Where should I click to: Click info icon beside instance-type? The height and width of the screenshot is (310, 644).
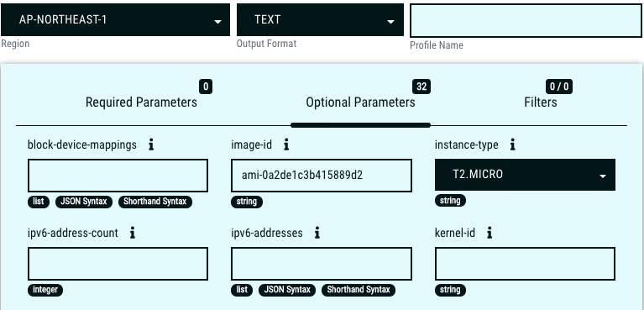[x=512, y=144]
